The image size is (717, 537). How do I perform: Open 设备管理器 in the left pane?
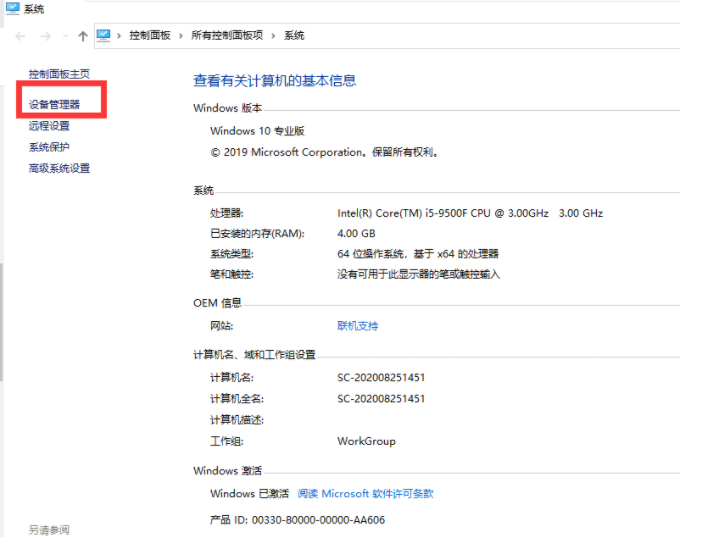coord(54,104)
